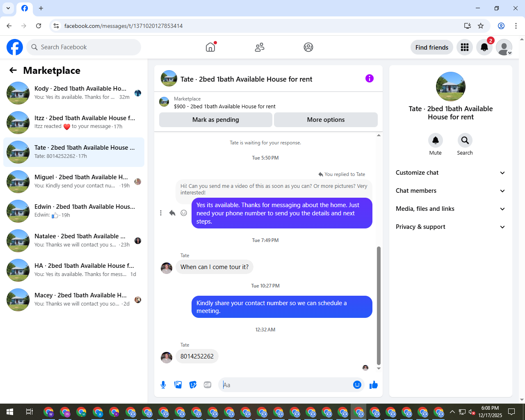Open the $900 2bed 1bath listing link

click(225, 106)
